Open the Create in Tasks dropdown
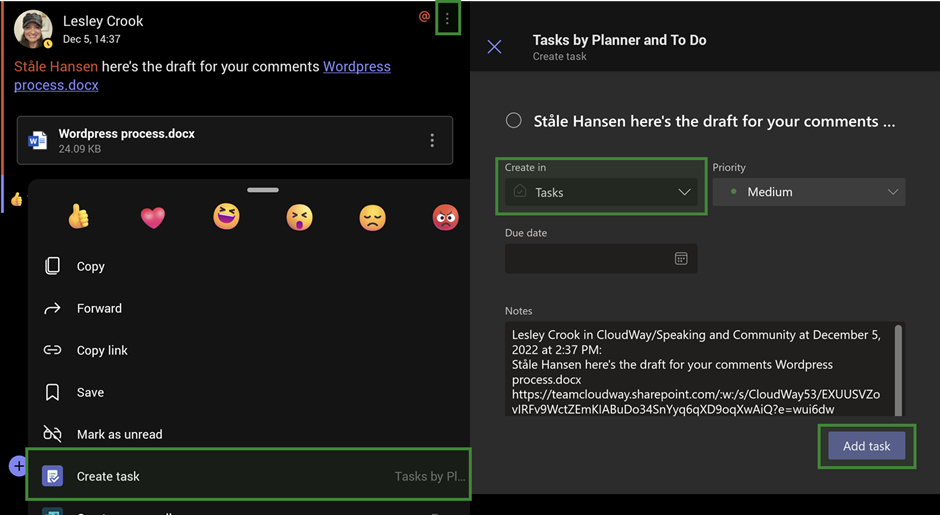The height and width of the screenshot is (515, 940). [x=601, y=192]
